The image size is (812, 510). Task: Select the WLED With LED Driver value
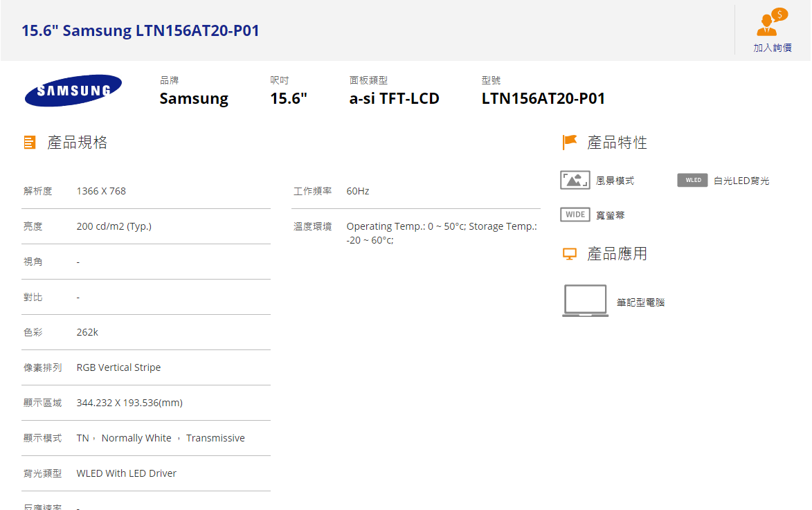[x=127, y=473]
